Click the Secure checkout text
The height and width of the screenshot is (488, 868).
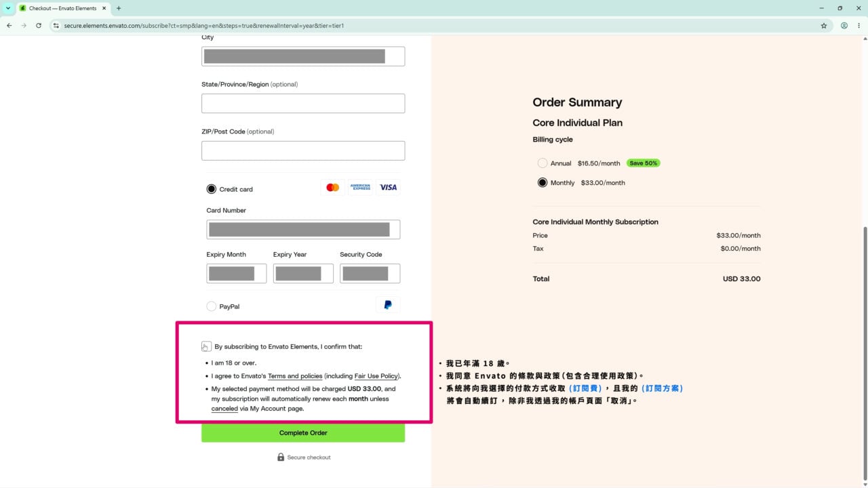[309, 457]
